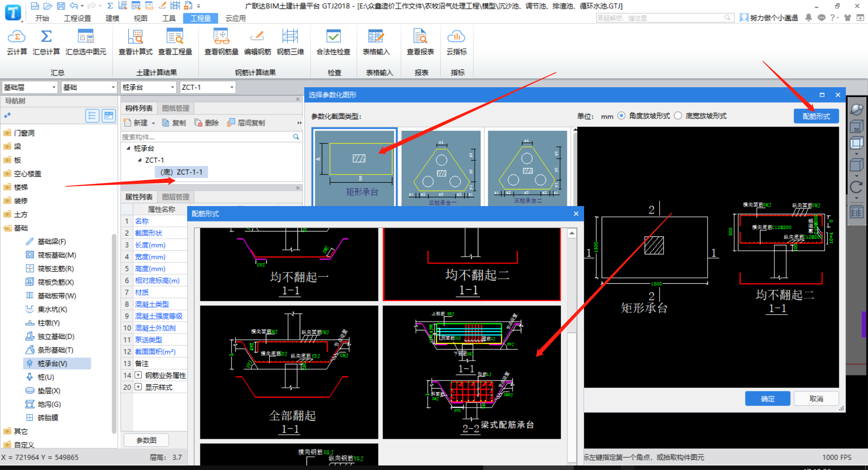Open 云指标 cloud index icon

[x=457, y=37]
